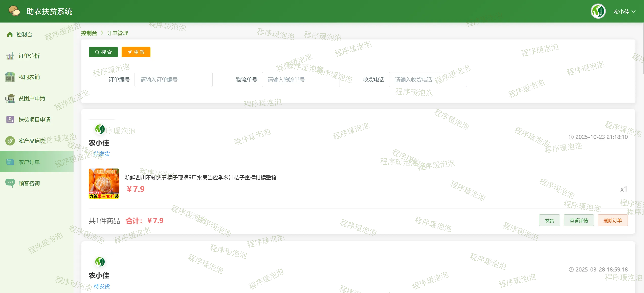
Task: Focus the 订单编号 input field
Action: point(173,80)
